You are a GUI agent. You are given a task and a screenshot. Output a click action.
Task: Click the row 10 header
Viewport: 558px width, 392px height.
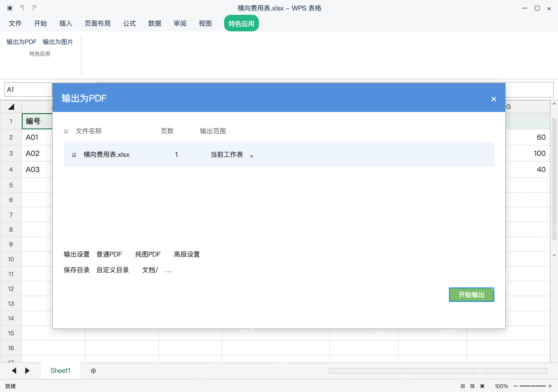tap(11, 259)
